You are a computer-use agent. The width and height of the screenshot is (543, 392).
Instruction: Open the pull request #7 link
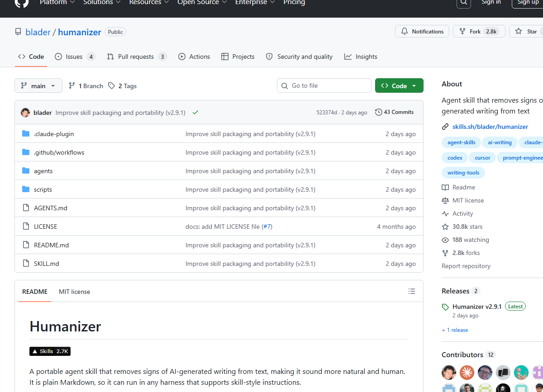point(267,227)
